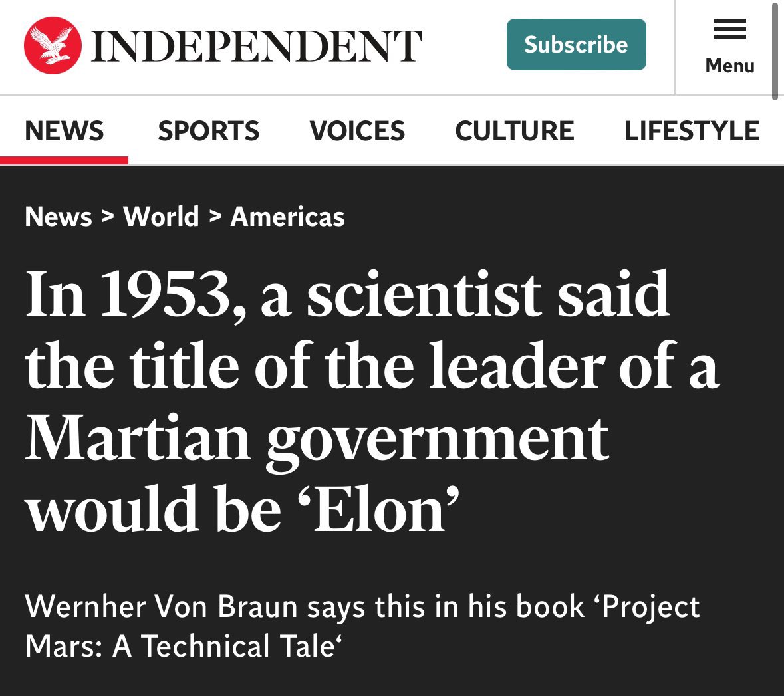
Task: Click chevron between World and Americas
Action: click(215, 217)
